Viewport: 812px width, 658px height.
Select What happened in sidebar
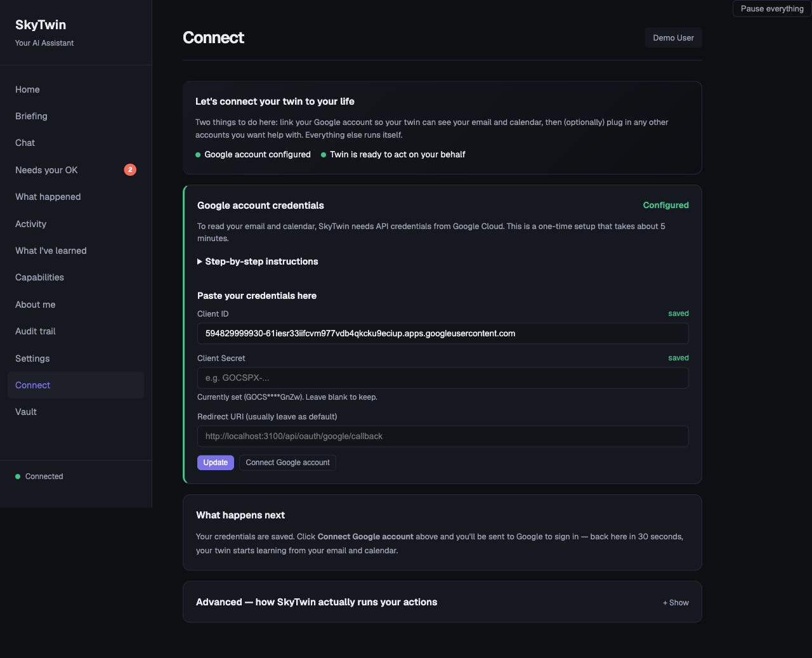point(75,197)
